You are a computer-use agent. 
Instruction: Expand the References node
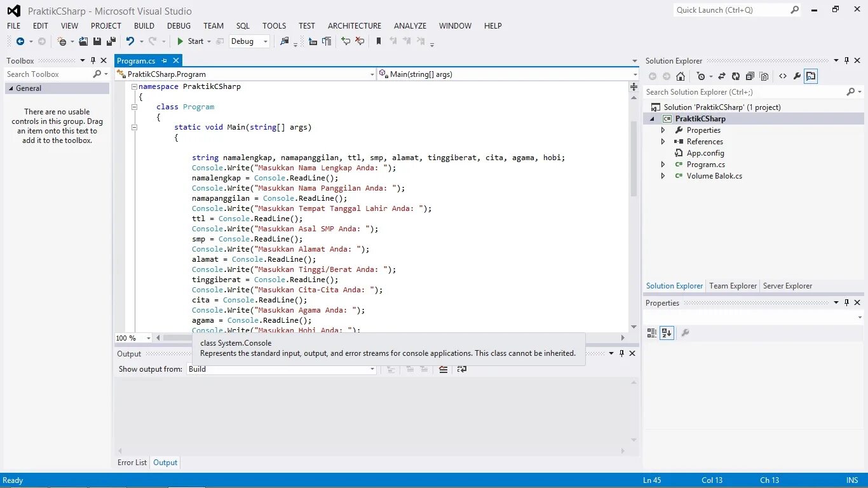pos(663,142)
